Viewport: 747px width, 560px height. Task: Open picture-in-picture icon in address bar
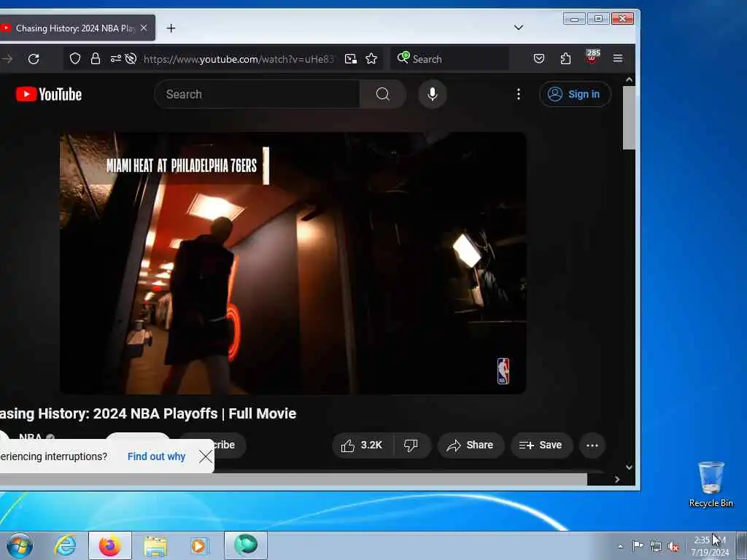pyautogui.click(x=351, y=58)
